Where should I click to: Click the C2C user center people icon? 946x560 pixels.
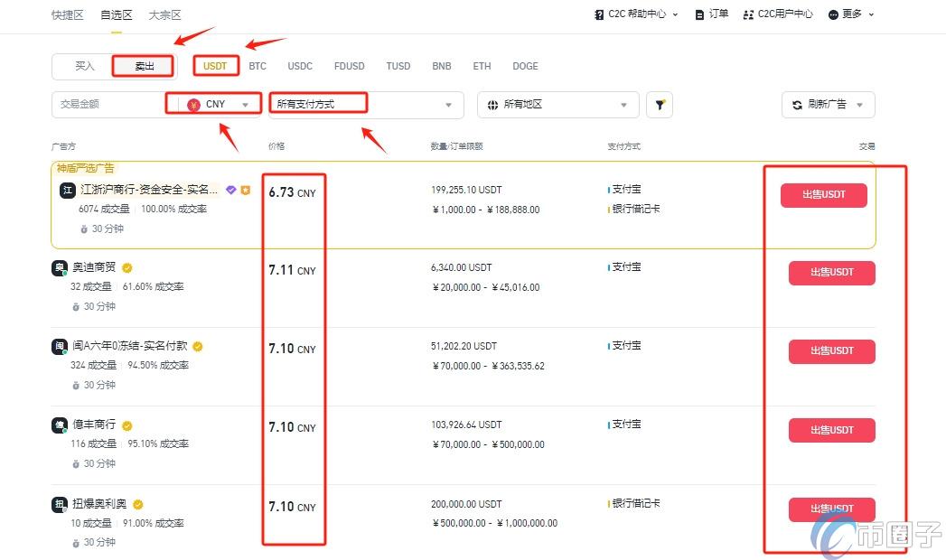[x=748, y=14]
